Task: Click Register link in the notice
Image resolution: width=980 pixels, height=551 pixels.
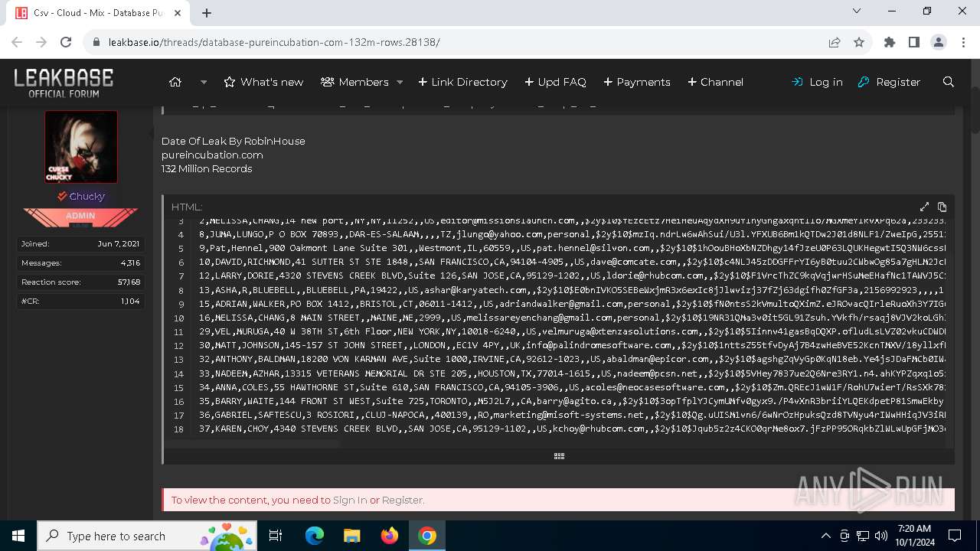Action: 403,500
